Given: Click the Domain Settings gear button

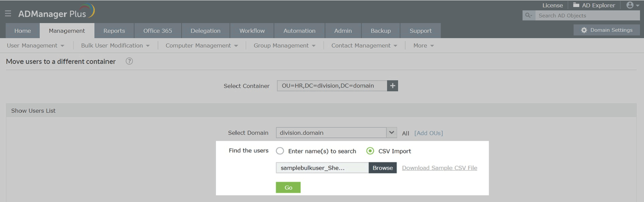Looking at the screenshot, I should 607,30.
